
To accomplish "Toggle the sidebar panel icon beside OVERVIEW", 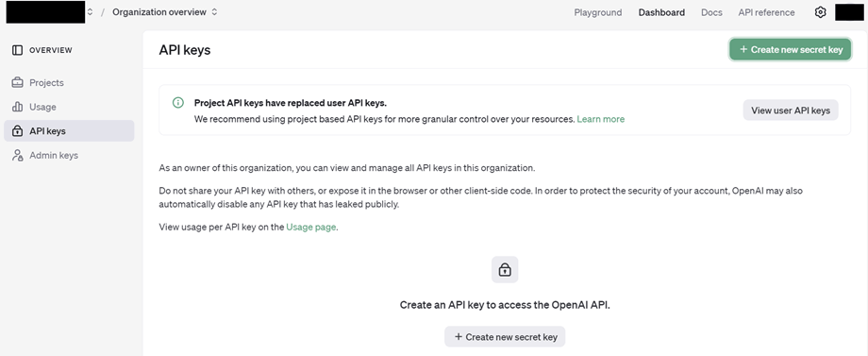I will pos(17,50).
